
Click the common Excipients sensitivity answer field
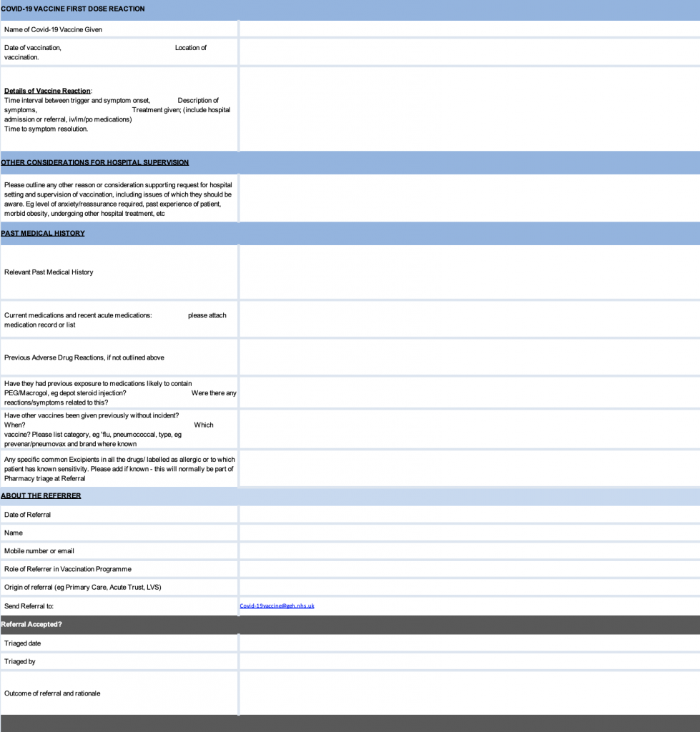(x=469, y=469)
